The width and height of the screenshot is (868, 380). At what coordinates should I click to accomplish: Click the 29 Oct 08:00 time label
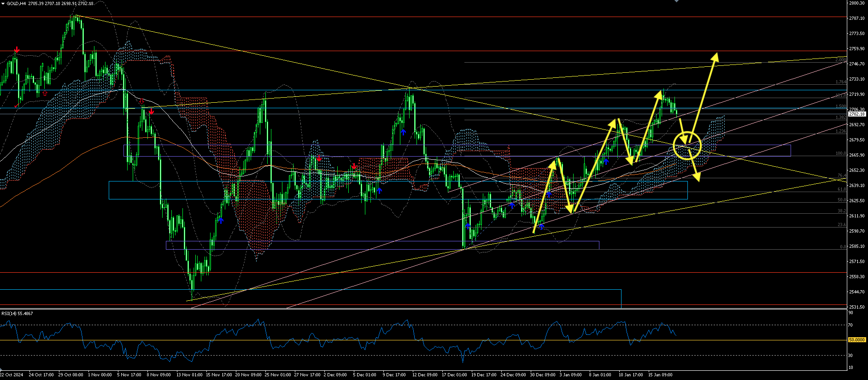click(71, 375)
